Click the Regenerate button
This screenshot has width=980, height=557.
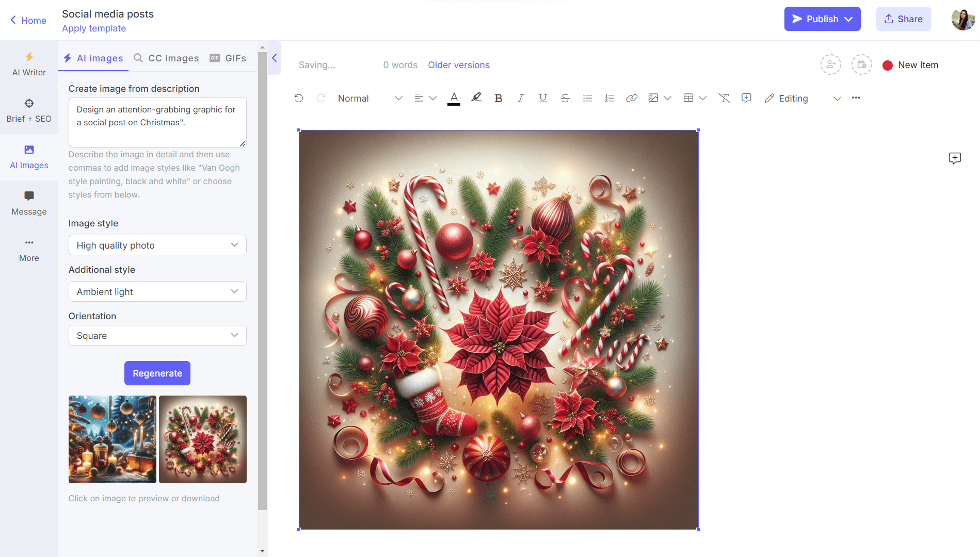[x=157, y=373]
